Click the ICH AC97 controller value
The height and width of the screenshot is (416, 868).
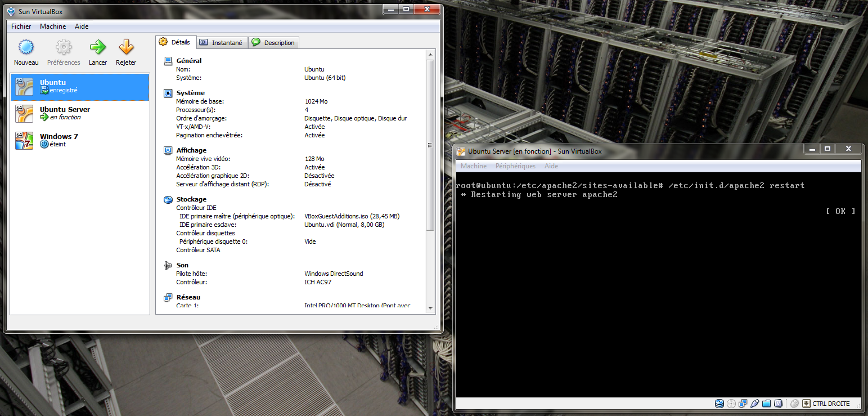(x=318, y=282)
